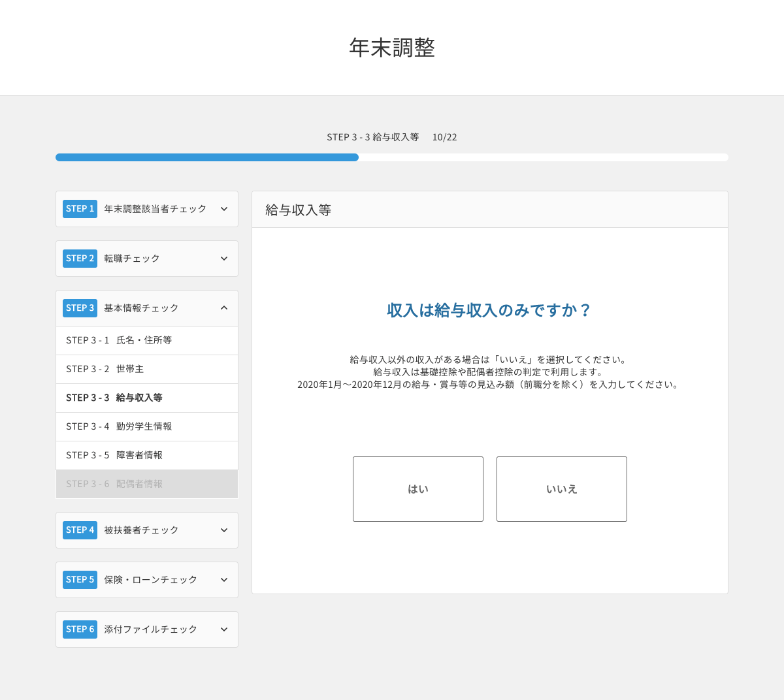
Task: Click the line starting 給与収入は基礎控除や配偶者控除
Action: pyautogui.click(x=490, y=372)
